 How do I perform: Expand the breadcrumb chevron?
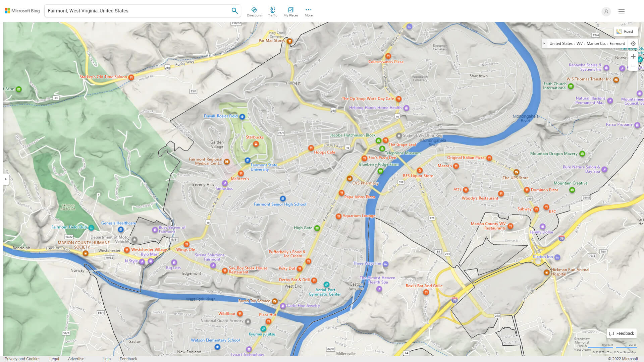pyautogui.click(x=544, y=43)
